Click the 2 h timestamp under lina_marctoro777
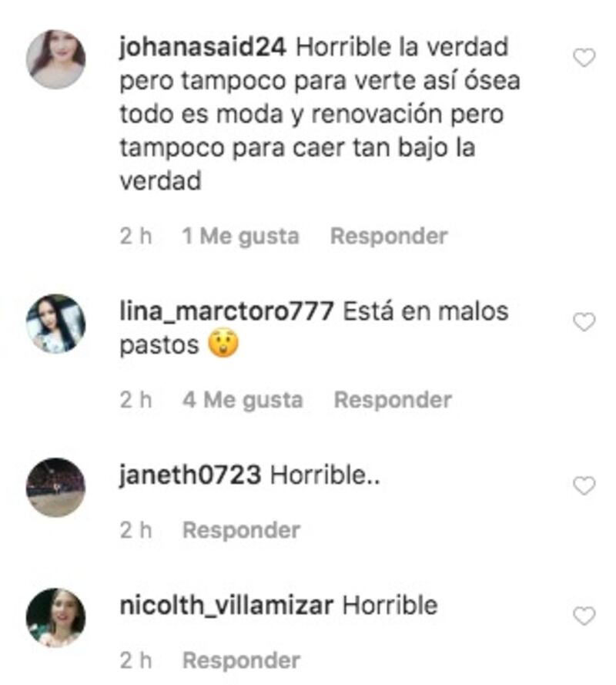This screenshot has width=616, height=685. 136,400
